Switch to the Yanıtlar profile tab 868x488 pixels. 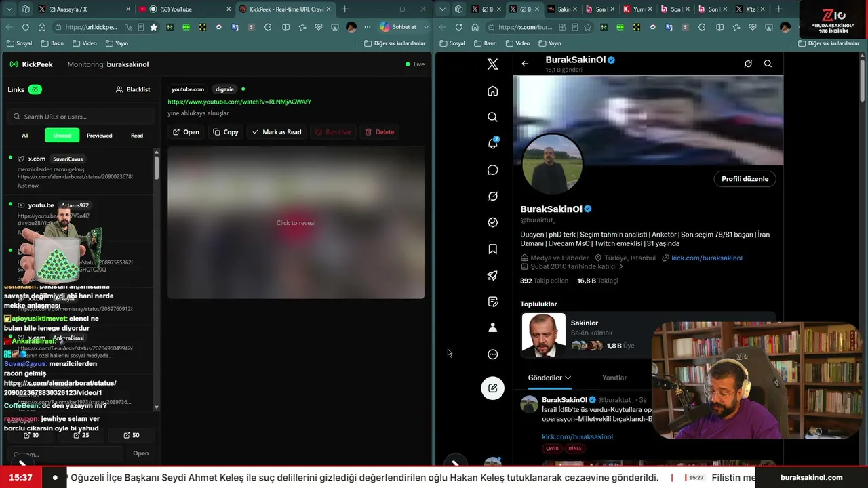tap(614, 378)
